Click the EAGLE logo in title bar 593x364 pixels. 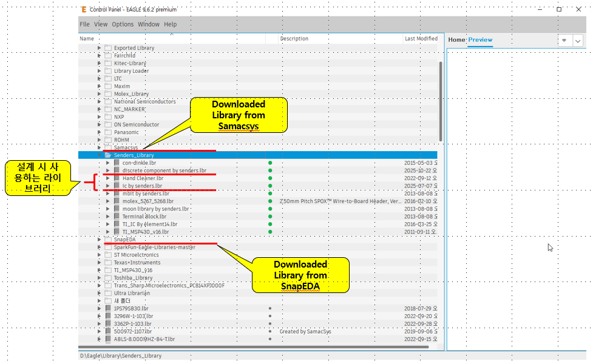click(83, 10)
